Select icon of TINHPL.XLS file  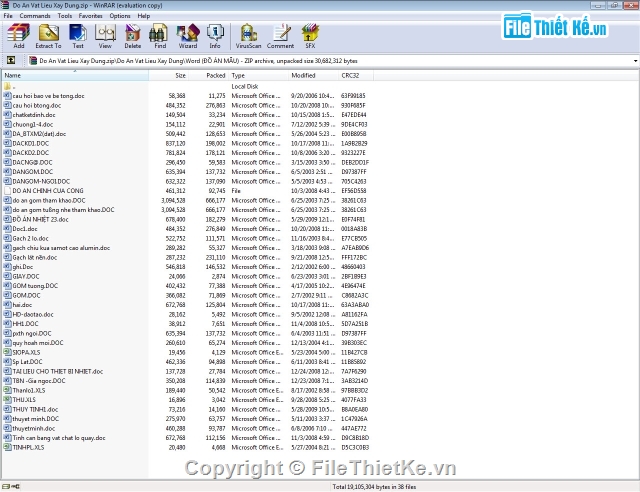click(x=7, y=447)
